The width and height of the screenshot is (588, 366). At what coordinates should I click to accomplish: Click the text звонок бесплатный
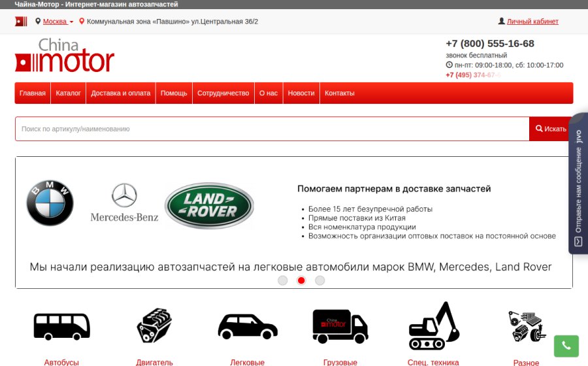[476, 55]
